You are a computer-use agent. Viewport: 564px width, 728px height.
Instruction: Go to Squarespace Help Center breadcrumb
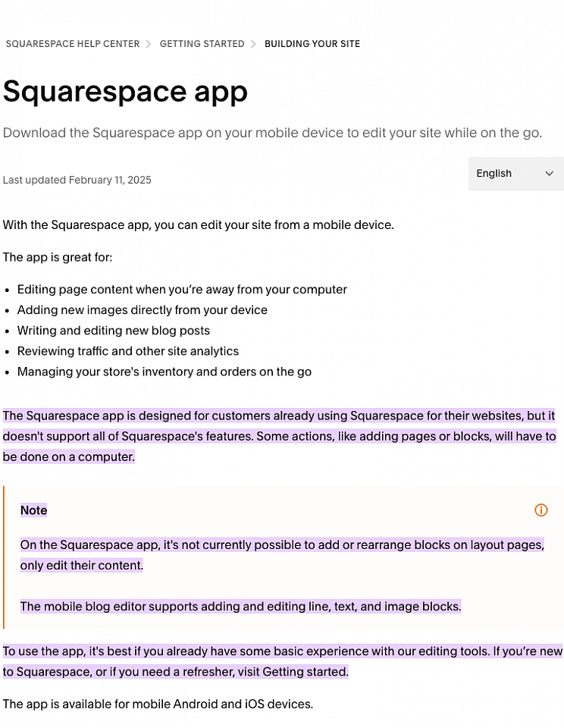tap(73, 44)
